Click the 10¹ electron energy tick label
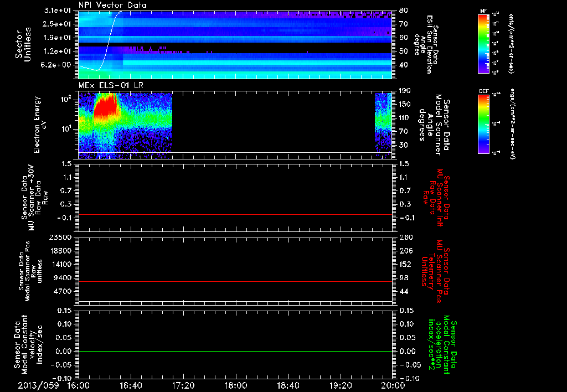The image size is (567, 392). pyautogui.click(x=66, y=129)
